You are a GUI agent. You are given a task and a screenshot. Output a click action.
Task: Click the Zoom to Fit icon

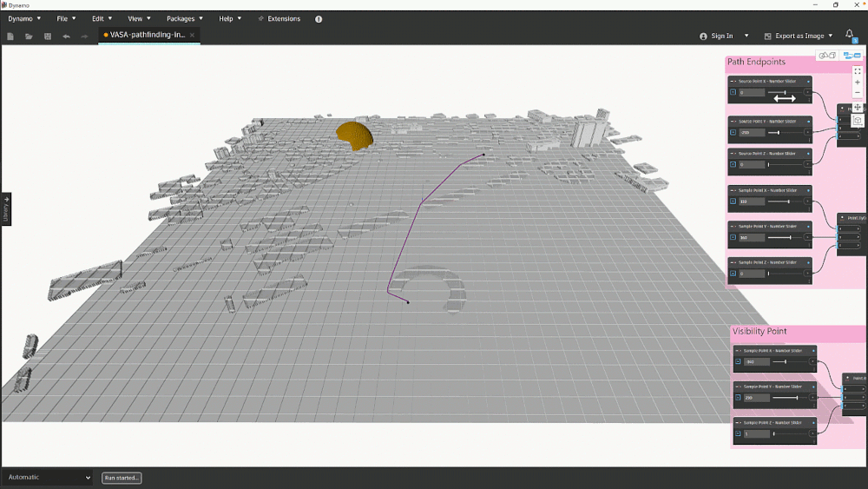click(x=858, y=71)
